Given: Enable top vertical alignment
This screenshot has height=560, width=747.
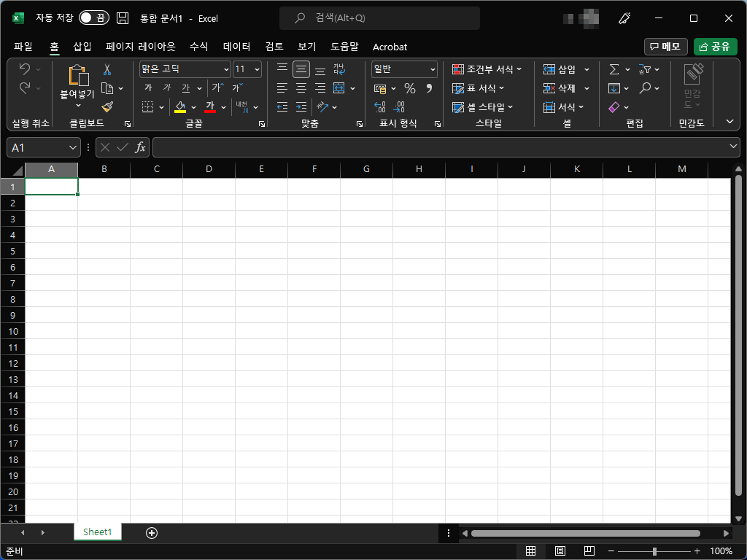Looking at the screenshot, I should click(x=282, y=69).
